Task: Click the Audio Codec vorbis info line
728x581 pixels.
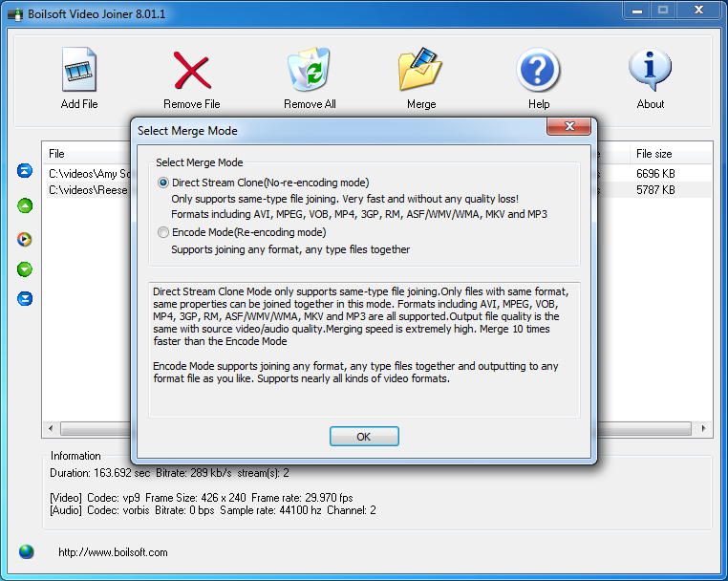Action: coord(213,510)
